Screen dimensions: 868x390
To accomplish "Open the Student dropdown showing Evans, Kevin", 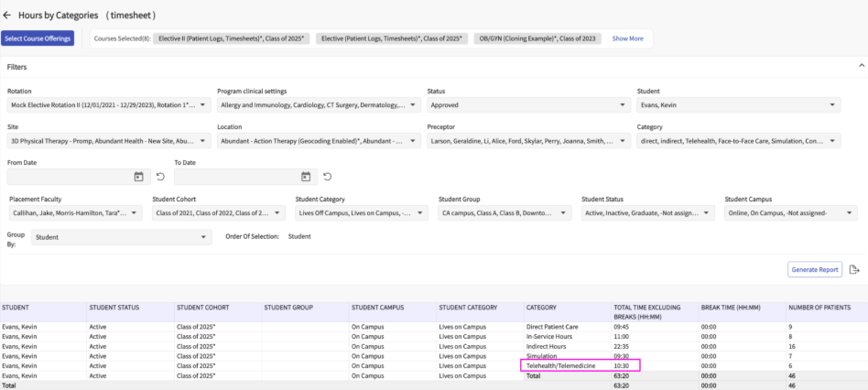I will pyautogui.click(x=831, y=105).
